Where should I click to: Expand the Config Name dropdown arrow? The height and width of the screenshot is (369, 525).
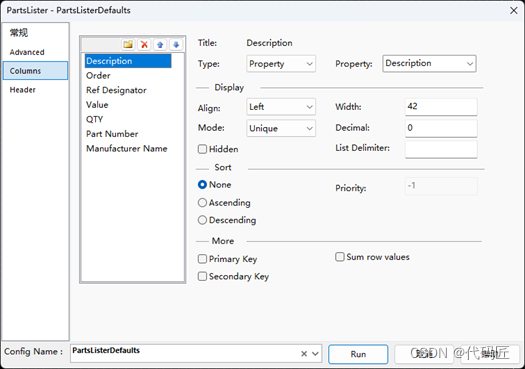(x=315, y=354)
